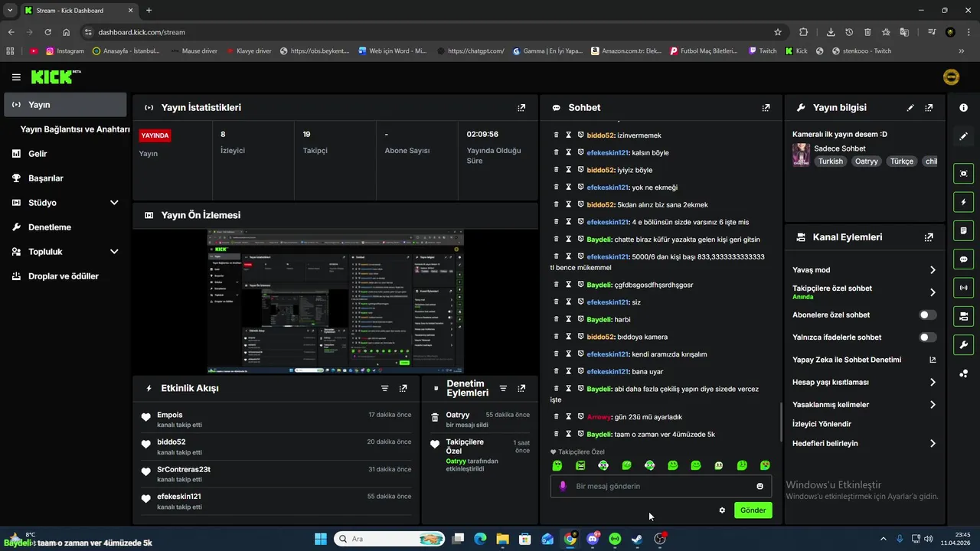
Task: Timeout Arrowy with the hourglass icon
Action: click(569, 416)
